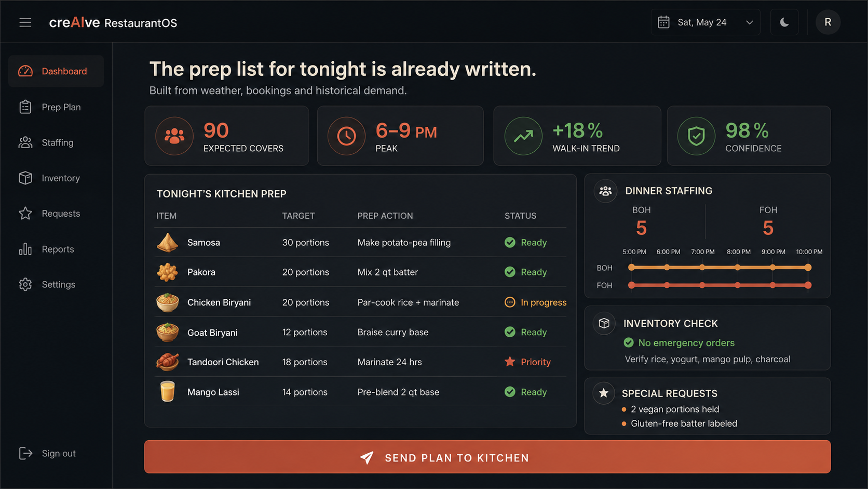
Task: Click '30 portions' in Samosa row
Action: (x=306, y=243)
